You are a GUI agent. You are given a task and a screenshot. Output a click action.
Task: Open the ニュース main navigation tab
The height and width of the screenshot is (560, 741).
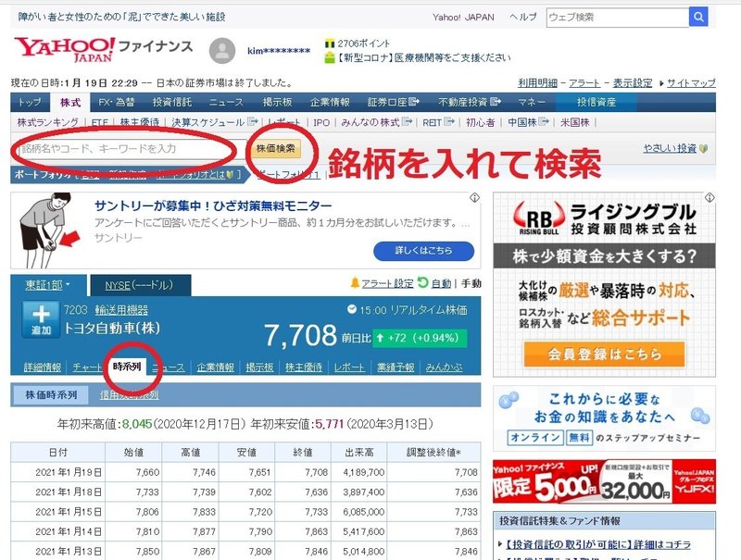(226, 102)
